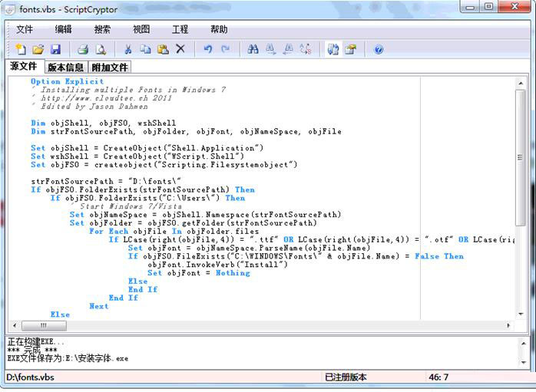Open a script file using the folder icon

point(38,50)
